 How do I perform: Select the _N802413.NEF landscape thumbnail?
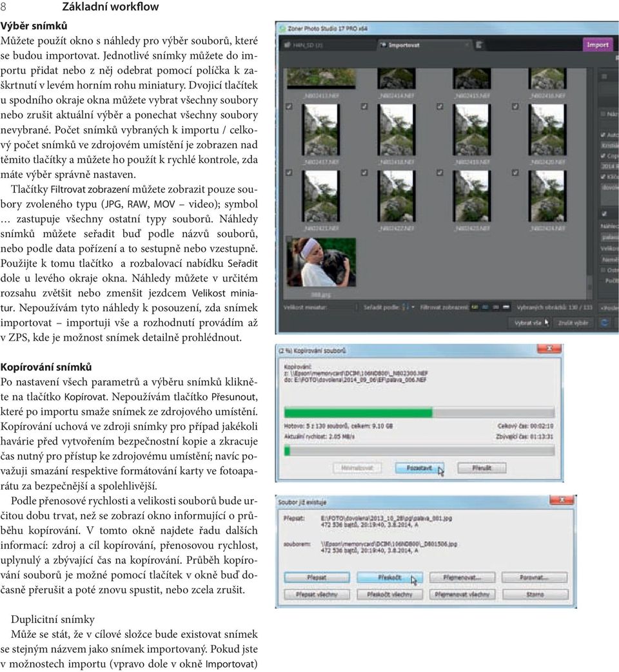321,78
